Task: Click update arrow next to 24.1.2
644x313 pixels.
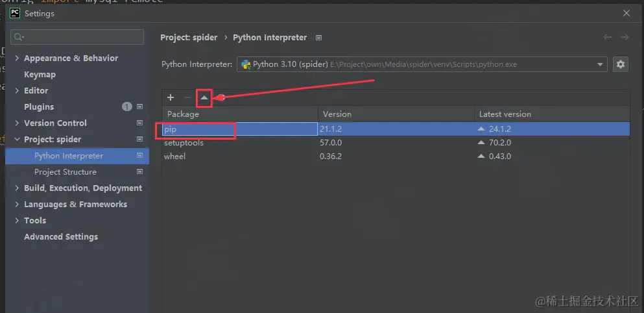Action: [481, 129]
